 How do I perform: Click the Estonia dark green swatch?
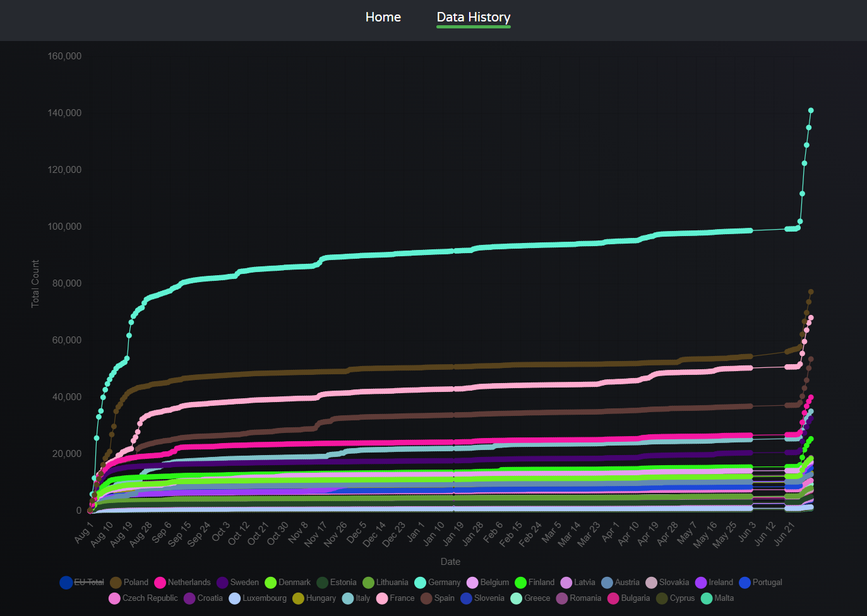(x=322, y=583)
